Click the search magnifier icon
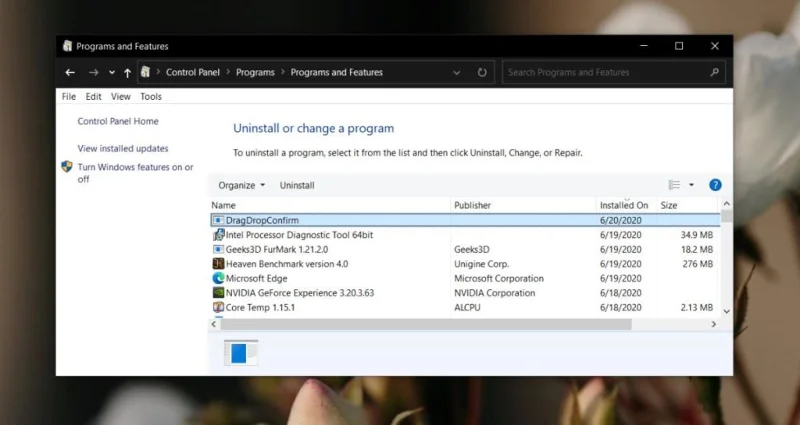 [715, 72]
